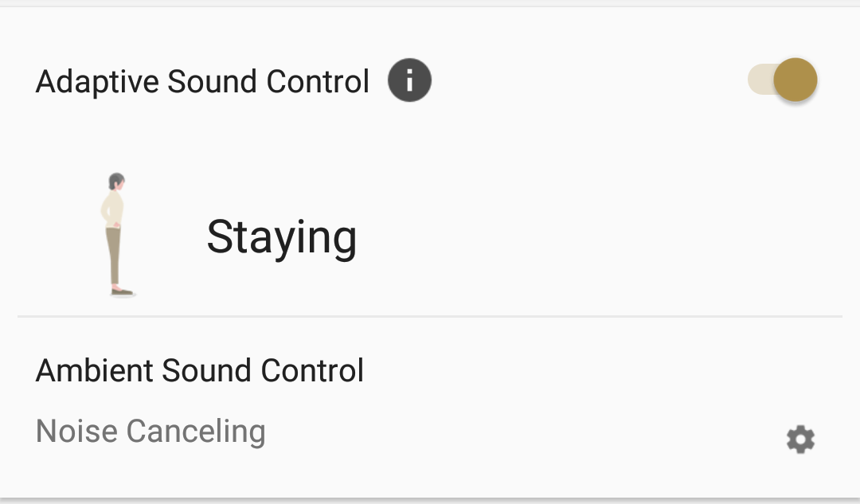860x504 pixels.
Task: Click the gold toggle knob
Action: [x=795, y=80]
